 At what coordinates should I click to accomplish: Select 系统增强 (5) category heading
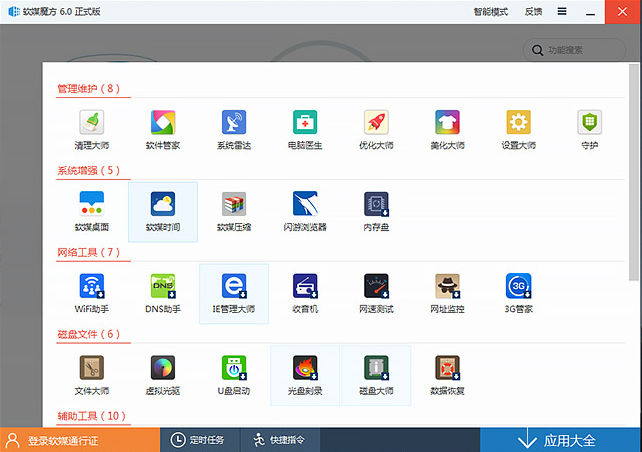pos(88,170)
